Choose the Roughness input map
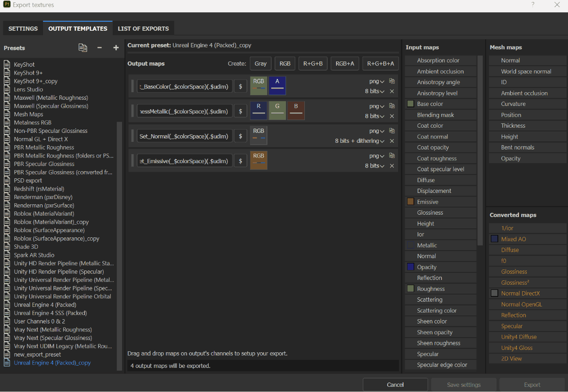The width and height of the screenshot is (568, 392). pyautogui.click(x=441, y=289)
